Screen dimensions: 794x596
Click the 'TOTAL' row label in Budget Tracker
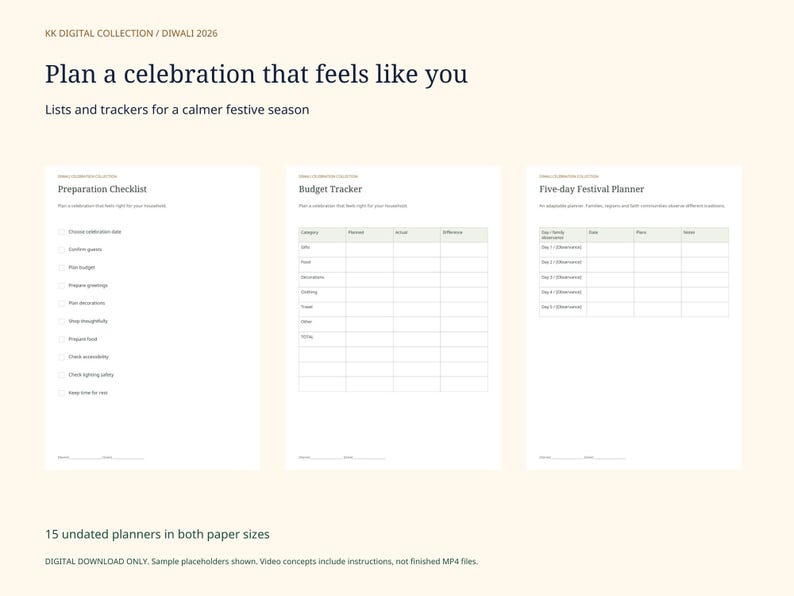(x=307, y=337)
